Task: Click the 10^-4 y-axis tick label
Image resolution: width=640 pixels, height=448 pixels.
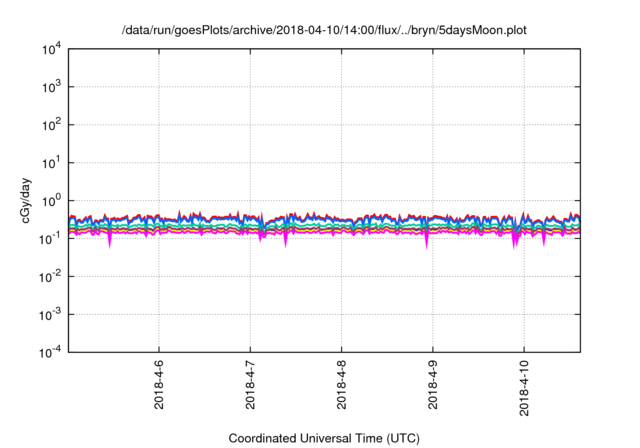Action: click(48, 351)
